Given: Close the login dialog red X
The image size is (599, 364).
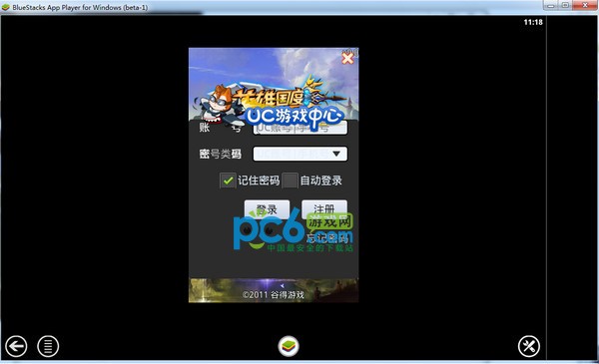Looking at the screenshot, I should [347, 59].
